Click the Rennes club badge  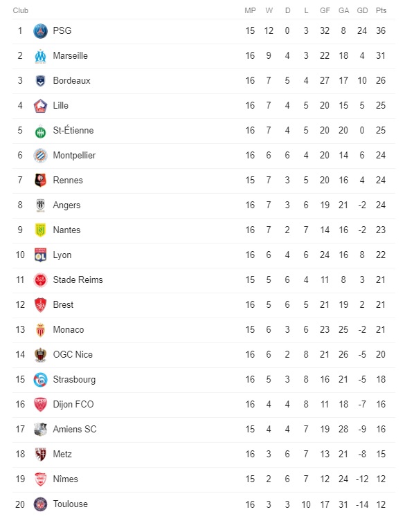40,180
